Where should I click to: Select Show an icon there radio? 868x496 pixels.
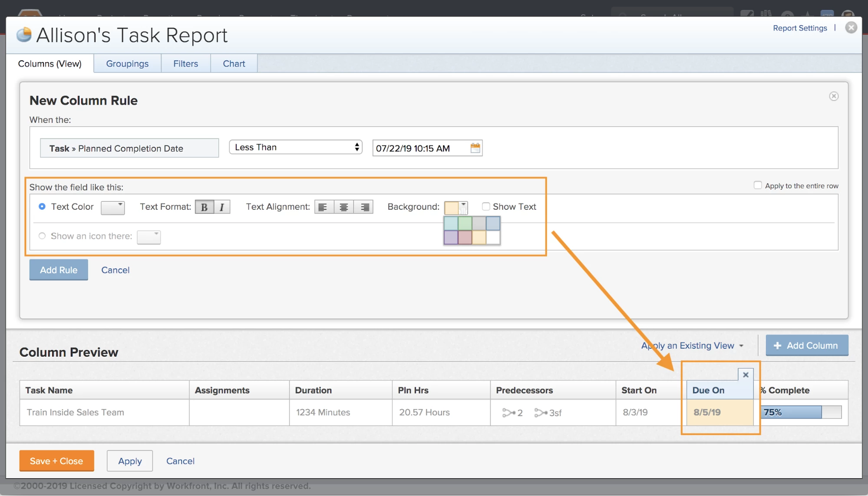[x=42, y=236]
